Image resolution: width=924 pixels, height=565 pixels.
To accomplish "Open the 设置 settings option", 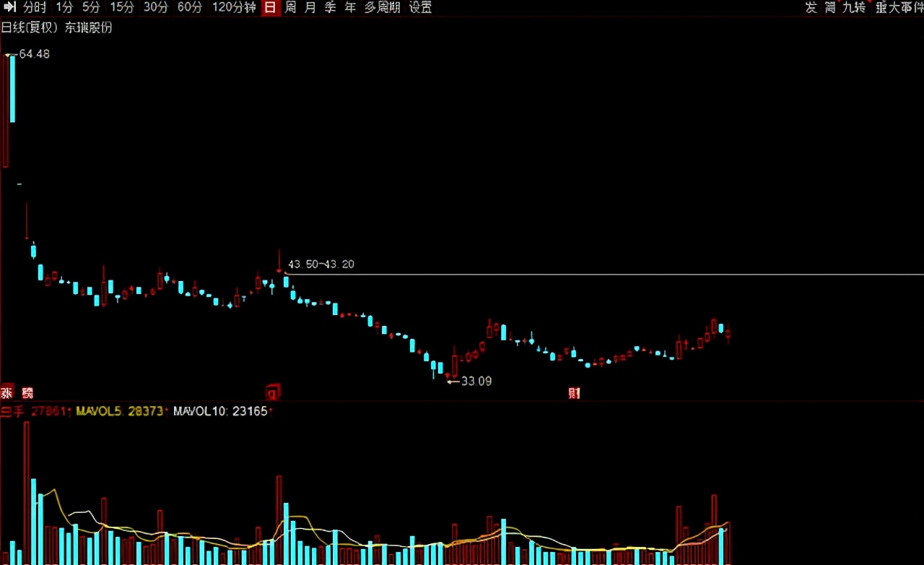I will [x=421, y=7].
